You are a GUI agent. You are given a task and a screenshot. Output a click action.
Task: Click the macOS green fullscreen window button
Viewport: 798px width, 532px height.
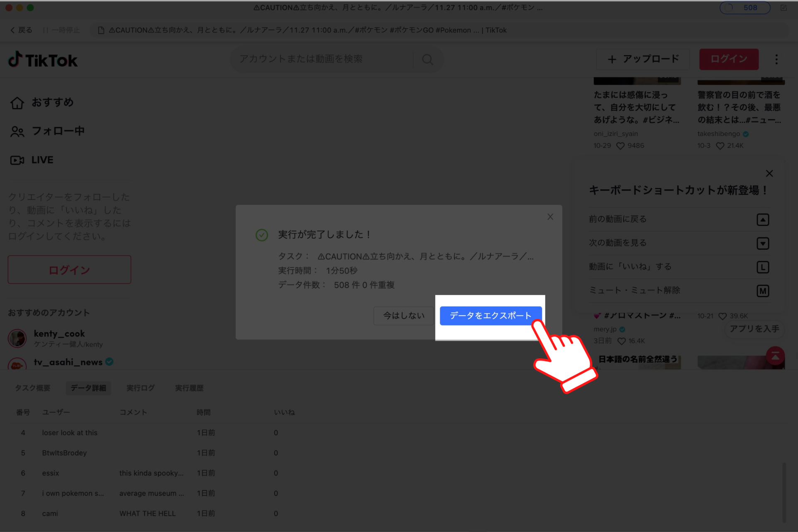[x=30, y=7]
